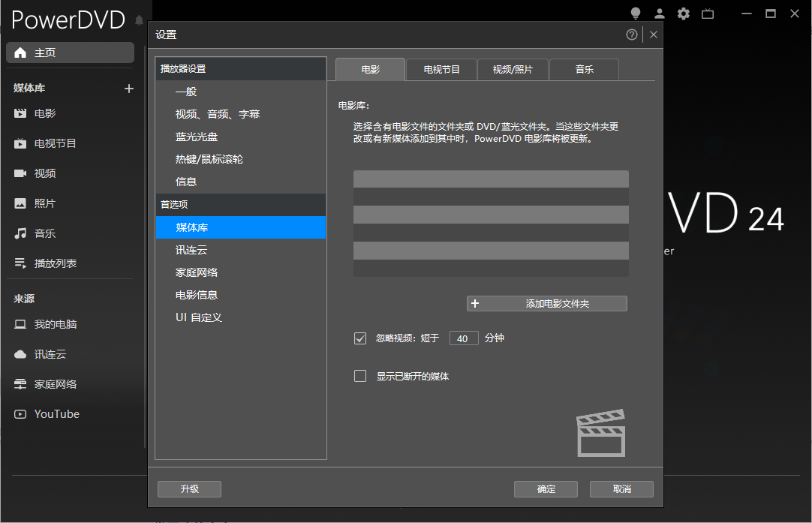Click the 讯连云 cloud icon in sidebar
Viewport: 812px width, 523px height.
20,354
